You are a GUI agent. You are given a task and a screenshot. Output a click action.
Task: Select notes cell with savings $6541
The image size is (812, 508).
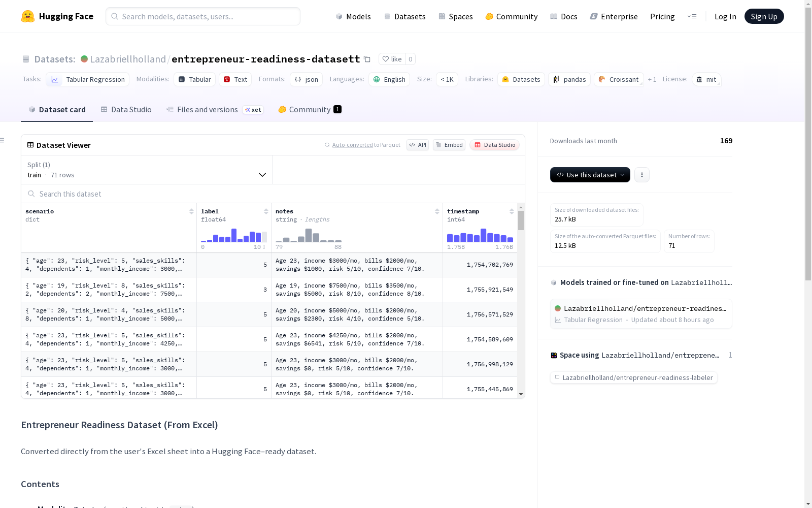pos(357,339)
